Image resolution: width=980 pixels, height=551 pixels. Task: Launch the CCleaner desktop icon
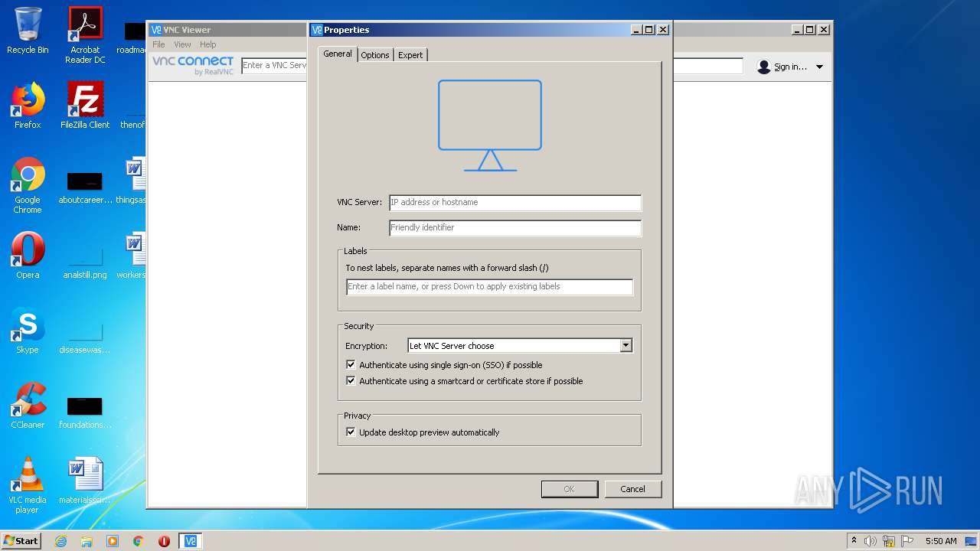click(x=28, y=406)
